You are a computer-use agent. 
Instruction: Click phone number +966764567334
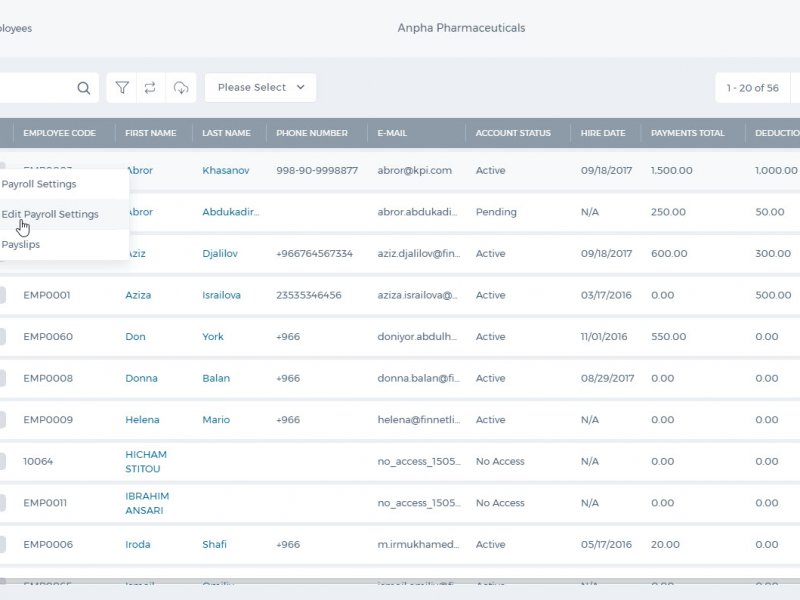(314, 254)
